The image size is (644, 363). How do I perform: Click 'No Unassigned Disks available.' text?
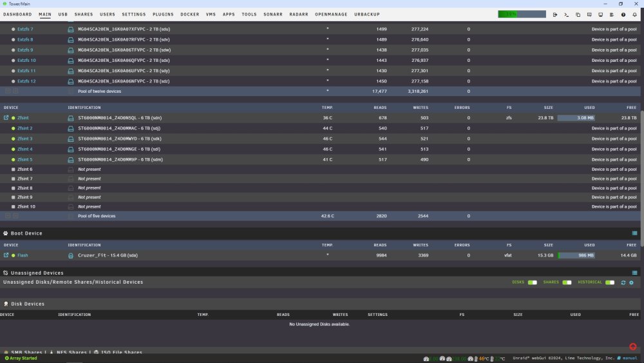[x=319, y=324]
